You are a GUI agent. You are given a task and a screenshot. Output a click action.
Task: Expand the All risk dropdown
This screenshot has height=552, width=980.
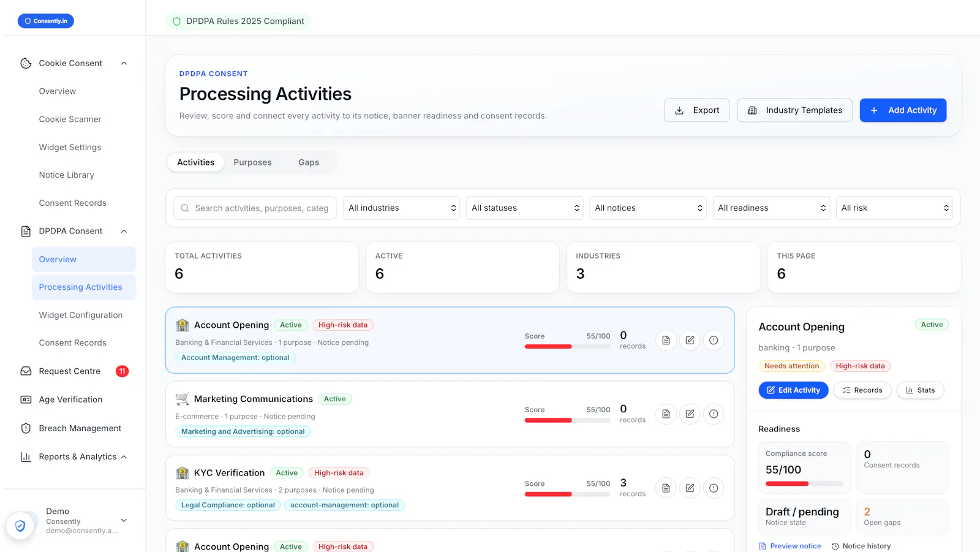(x=894, y=208)
